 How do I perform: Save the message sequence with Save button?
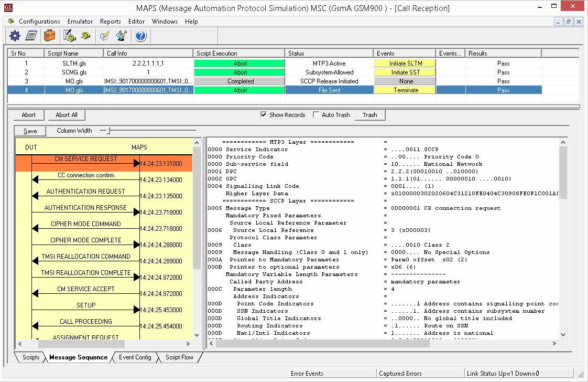click(30, 131)
